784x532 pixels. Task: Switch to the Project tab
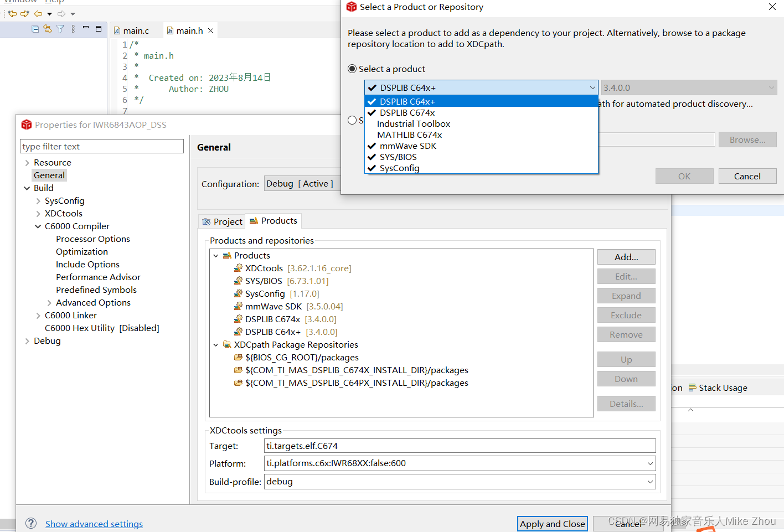pos(222,221)
